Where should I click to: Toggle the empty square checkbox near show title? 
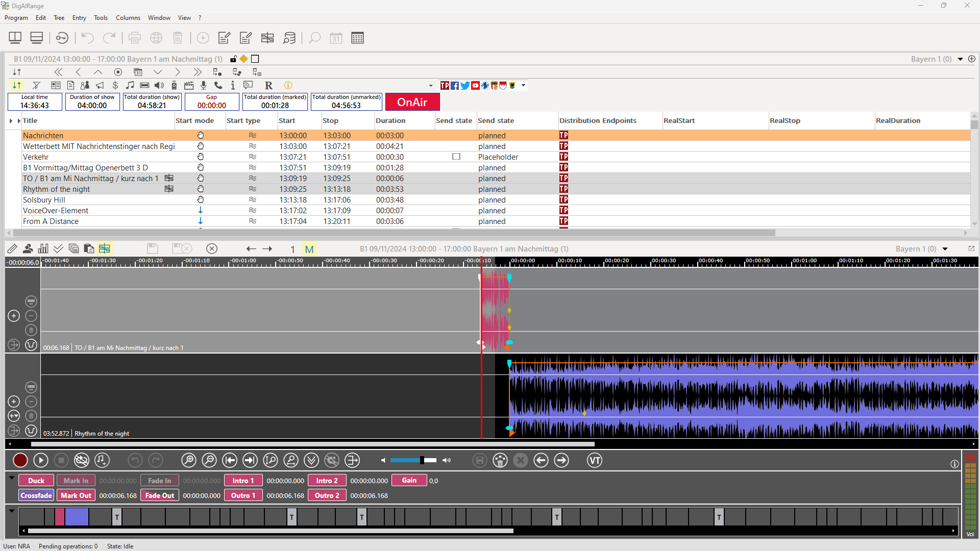click(x=255, y=59)
